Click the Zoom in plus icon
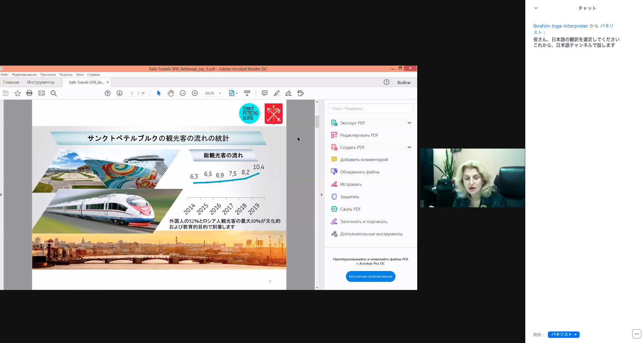This screenshot has width=644, height=343. (195, 93)
